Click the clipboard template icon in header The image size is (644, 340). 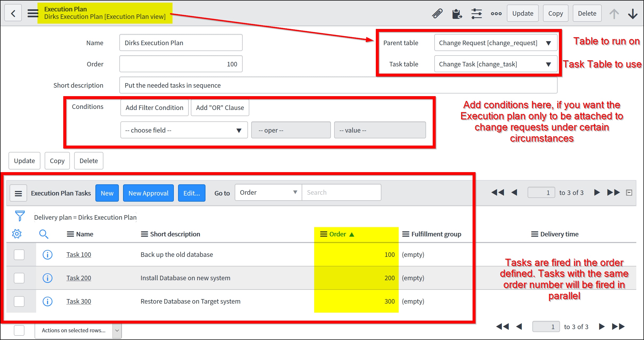(457, 14)
